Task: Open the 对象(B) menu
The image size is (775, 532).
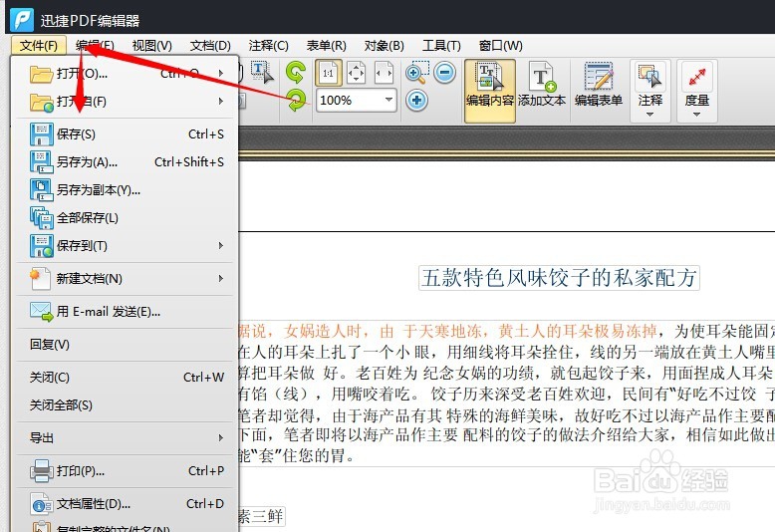Action: point(385,46)
